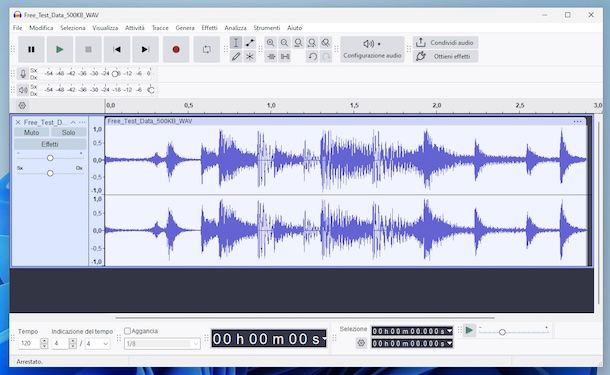Screen dimensions: 610x375
Task: Click the Ottieni effetti button
Action: pyautogui.click(x=445, y=56)
